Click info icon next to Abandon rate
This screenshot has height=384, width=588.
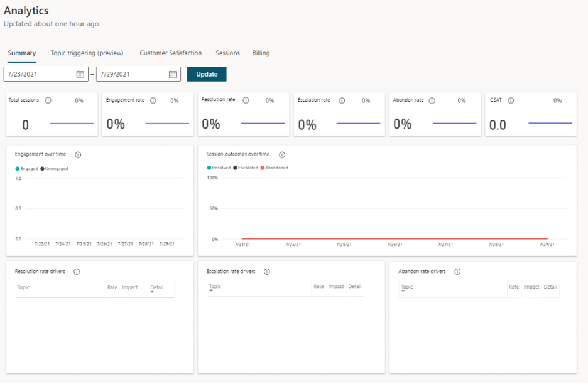pyautogui.click(x=432, y=100)
